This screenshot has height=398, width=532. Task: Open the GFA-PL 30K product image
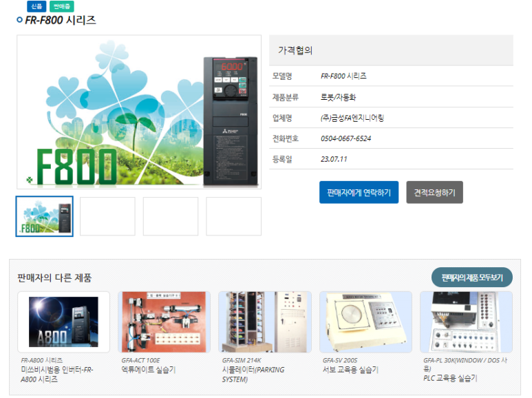[x=466, y=322]
